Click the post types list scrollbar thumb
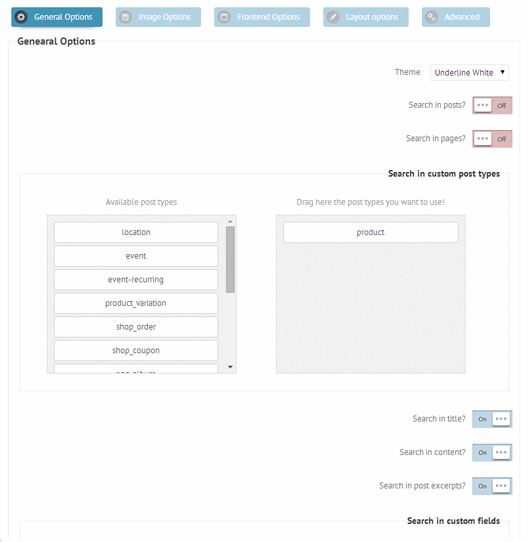This screenshot has width=530, height=542. pos(230,260)
